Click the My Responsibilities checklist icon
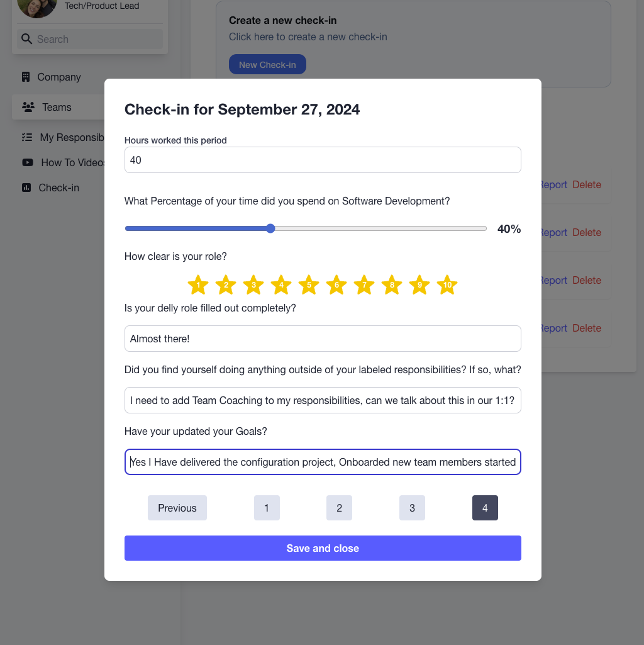Screen dimensions: 644x645 pos(27,137)
